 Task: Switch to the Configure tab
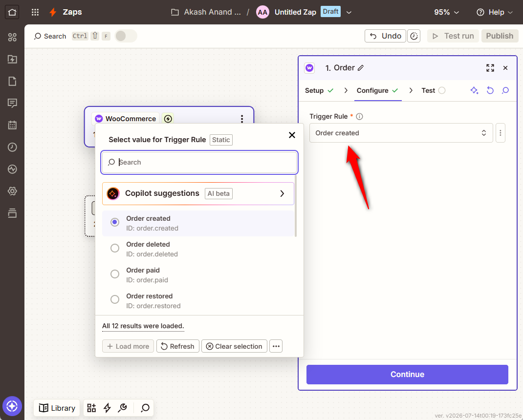click(x=377, y=91)
